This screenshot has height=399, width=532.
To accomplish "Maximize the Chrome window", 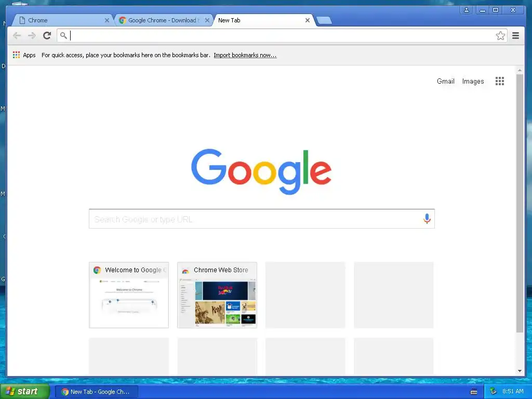I will (495, 10).
